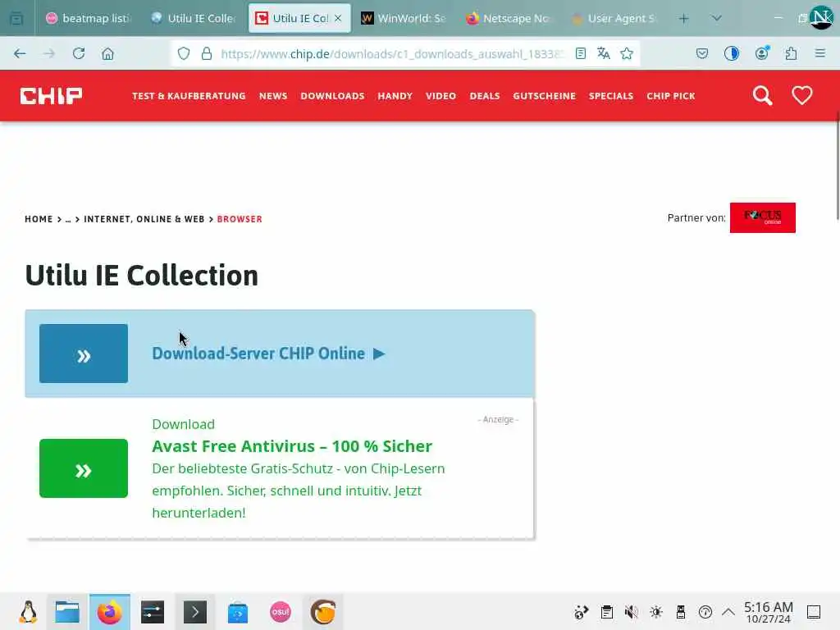Open News section
840x630 pixels.
click(x=273, y=96)
